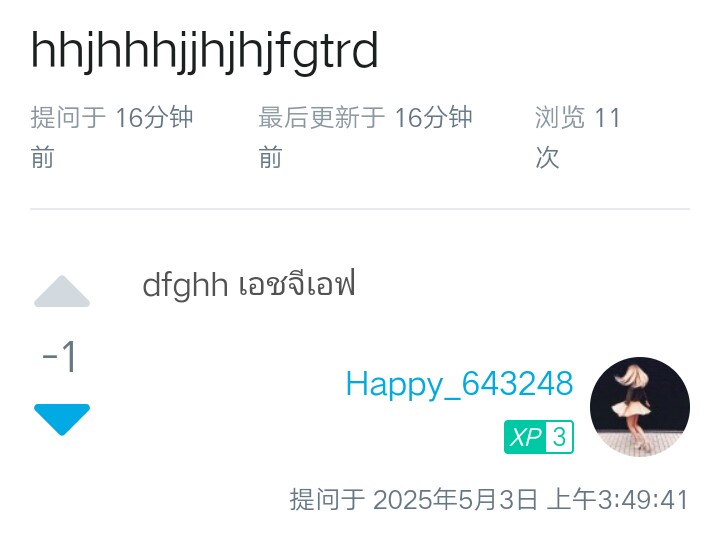This screenshot has height=540, width=720.
Task: Click the 最后更新于 16分钟前 updated label
Action: coord(366,137)
